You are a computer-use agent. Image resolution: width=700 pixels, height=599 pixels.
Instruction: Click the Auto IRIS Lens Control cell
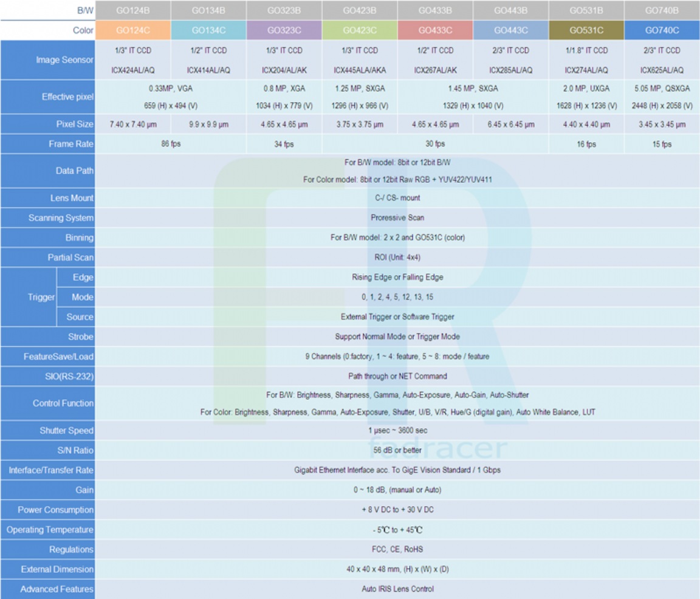pos(397,589)
